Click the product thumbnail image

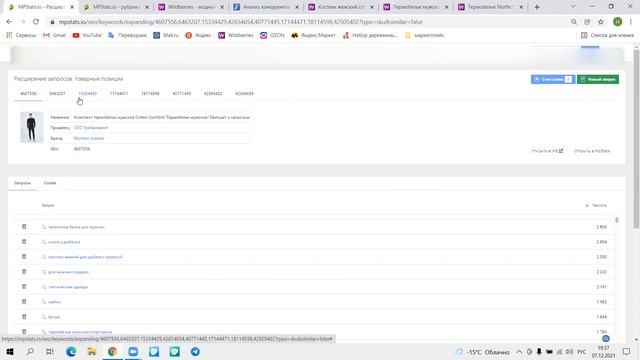pos(31,127)
